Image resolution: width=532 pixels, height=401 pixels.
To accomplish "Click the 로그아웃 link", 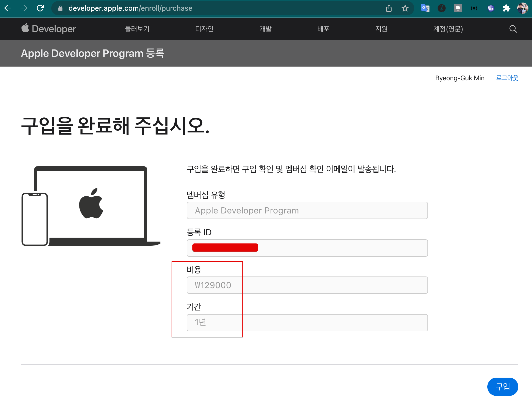I will point(507,78).
